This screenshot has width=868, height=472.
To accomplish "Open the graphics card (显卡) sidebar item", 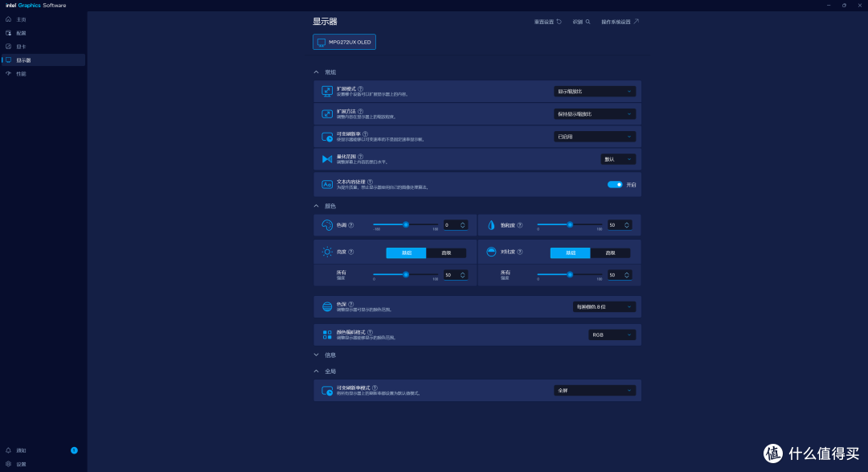I will pos(43,47).
